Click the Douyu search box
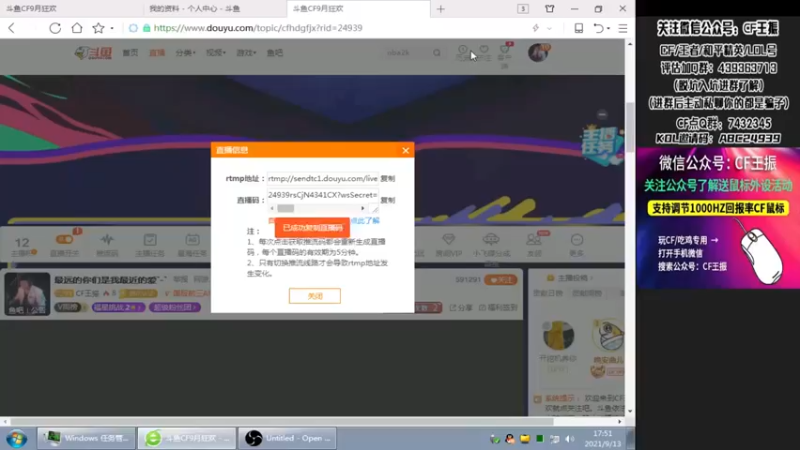Viewport: 800px width, 450px height. pos(406,53)
